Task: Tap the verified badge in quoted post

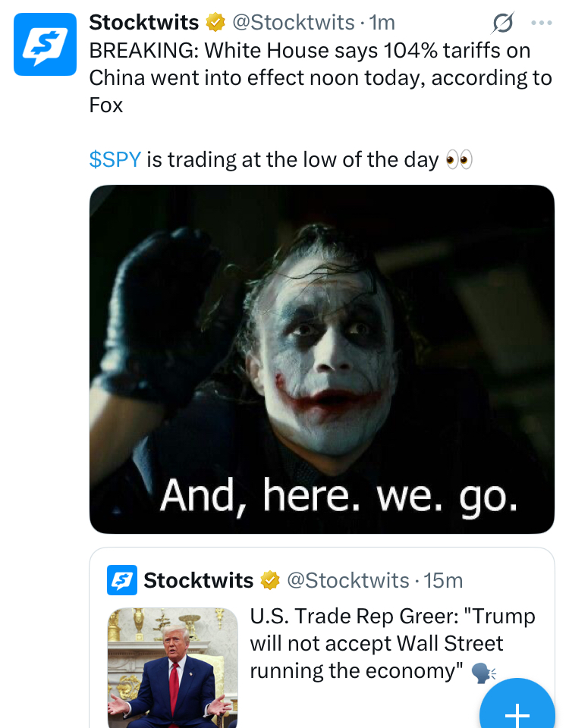Action: [269, 581]
